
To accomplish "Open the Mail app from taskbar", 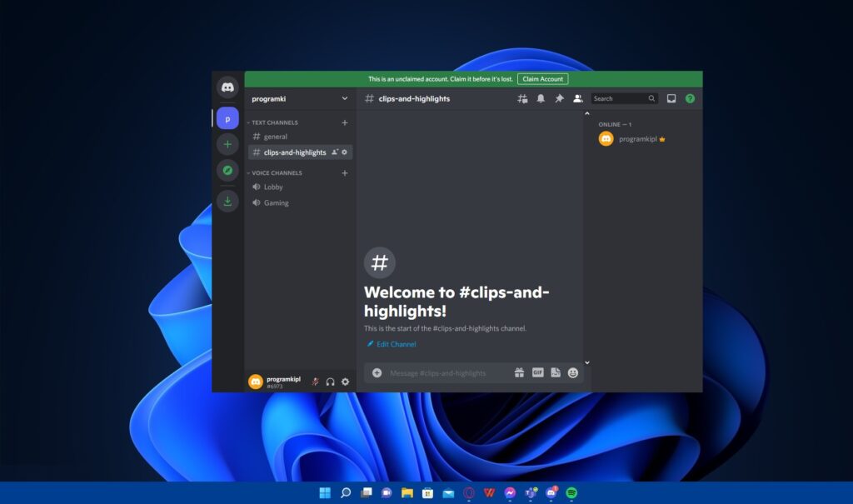I will (x=448, y=492).
